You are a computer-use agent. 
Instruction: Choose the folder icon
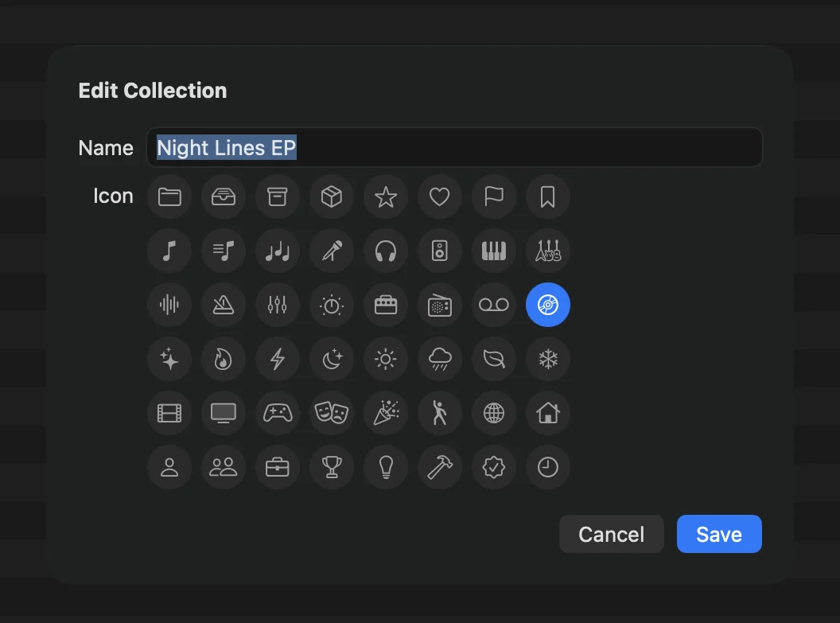click(169, 197)
